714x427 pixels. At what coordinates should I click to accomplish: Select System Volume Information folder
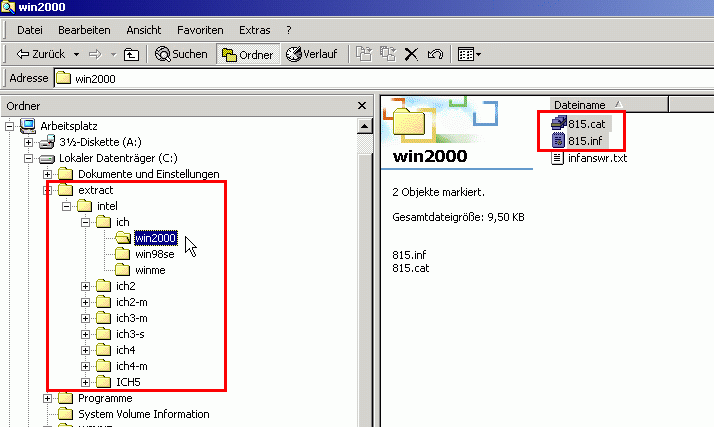click(144, 414)
